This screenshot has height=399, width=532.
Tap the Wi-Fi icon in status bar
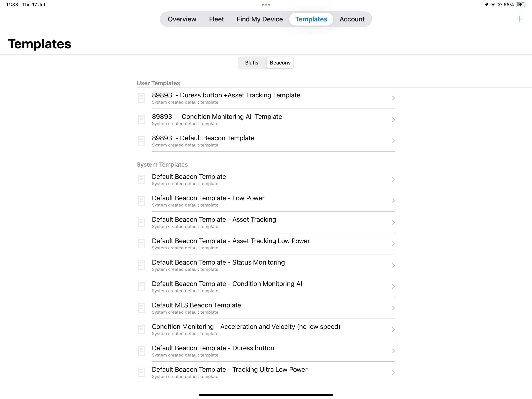pos(493,4)
